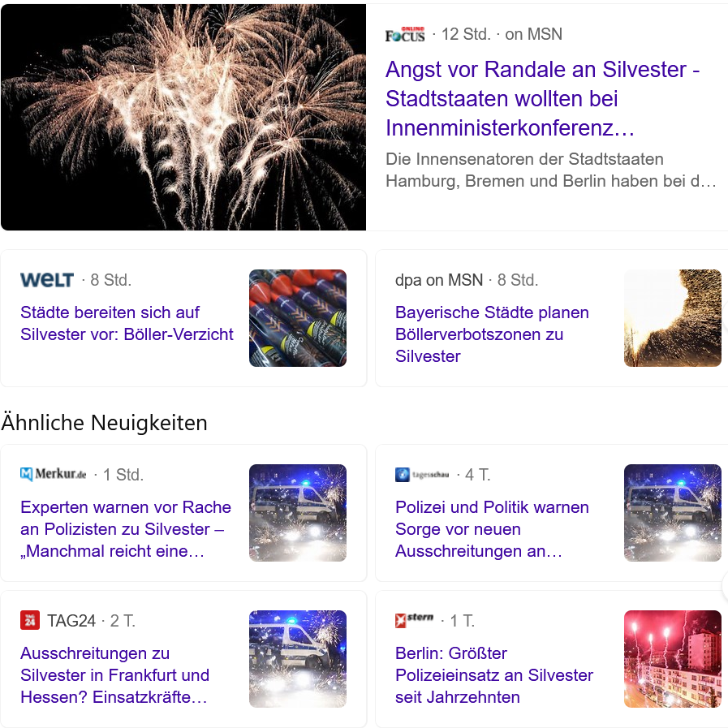The image size is (728, 728).
Task: Click the stern publisher logo
Action: coord(414,620)
